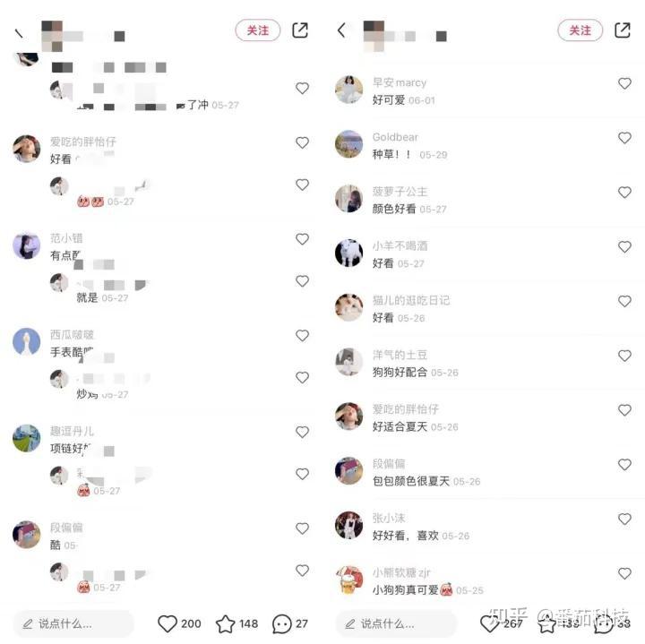Viewport: 645px width, 644px height.
Task: Tap the share icon in right screen header
Action: coord(623,30)
